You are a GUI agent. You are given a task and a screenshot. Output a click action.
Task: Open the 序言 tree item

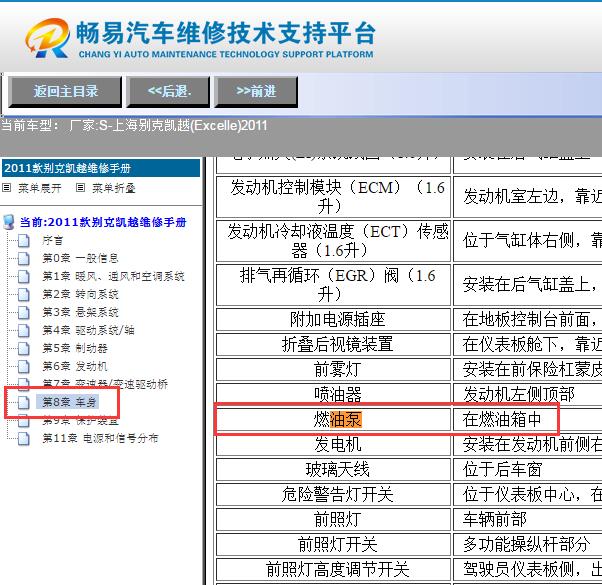[x=53, y=241]
